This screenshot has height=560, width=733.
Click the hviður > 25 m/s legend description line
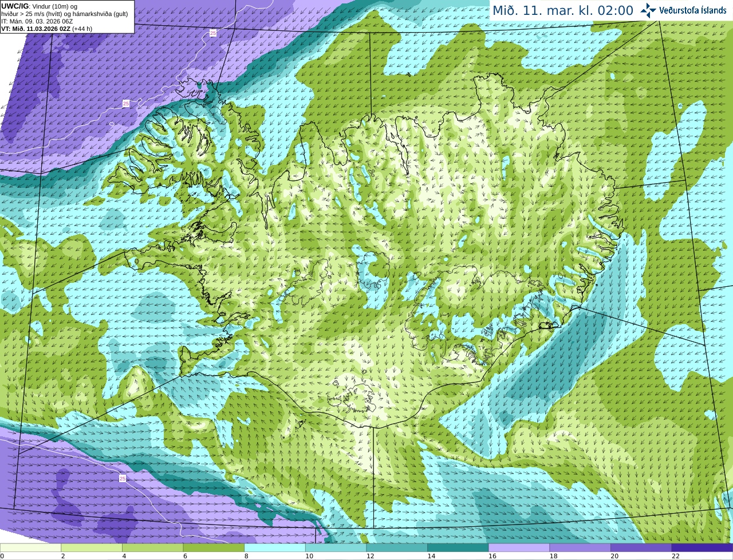coord(64,14)
